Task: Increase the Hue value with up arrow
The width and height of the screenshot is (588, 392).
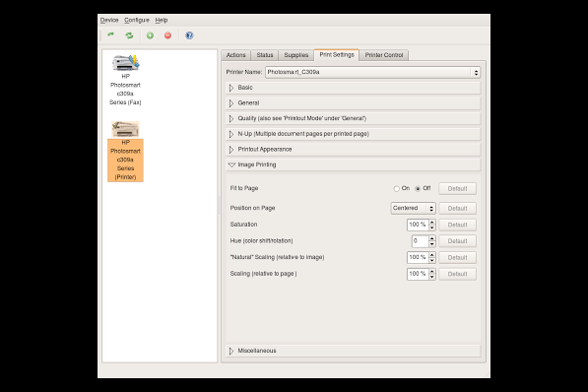Action: point(432,238)
